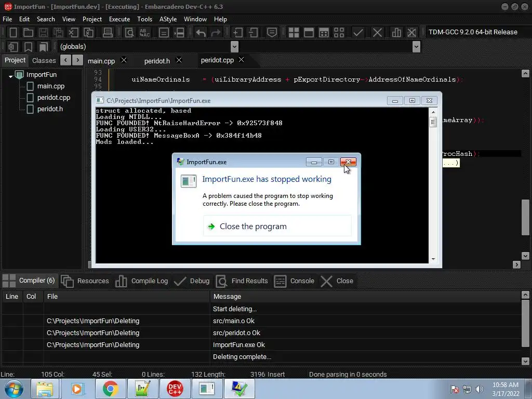The width and height of the screenshot is (532, 399).
Task: Switch to the main.cpp editor tab
Action: click(101, 61)
